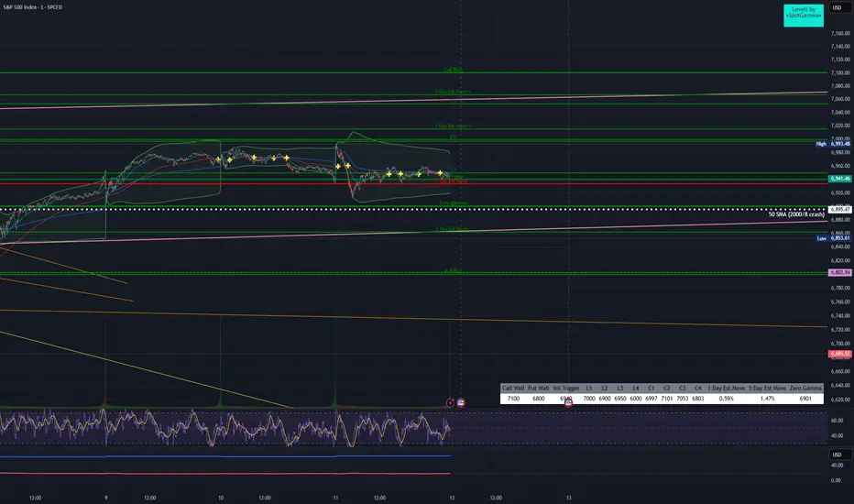Click the Zero Gamma table header
The image size is (854, 504).
[805, 388]
